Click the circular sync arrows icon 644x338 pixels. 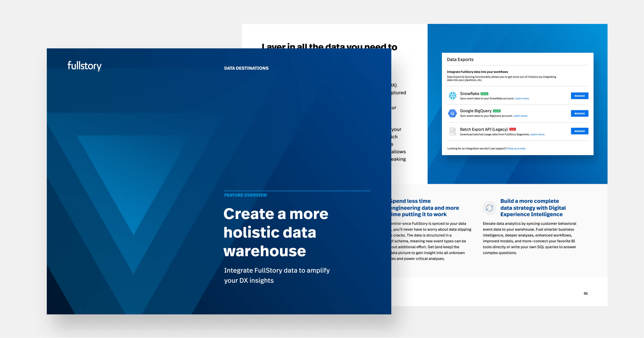point(489,208)
